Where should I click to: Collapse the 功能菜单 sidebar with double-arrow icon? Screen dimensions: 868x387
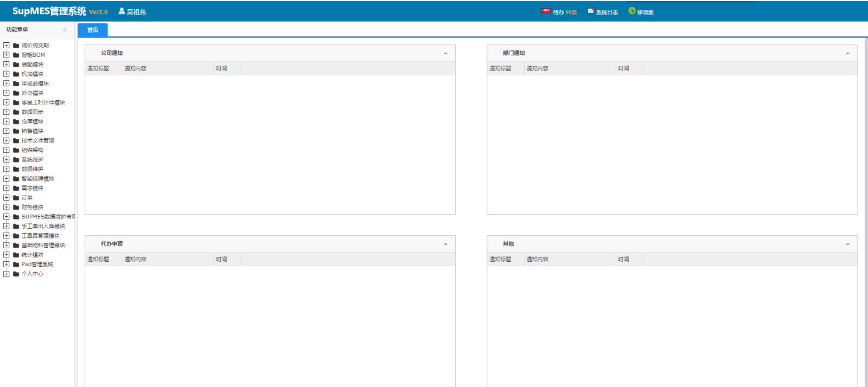(x=65, y=30)
